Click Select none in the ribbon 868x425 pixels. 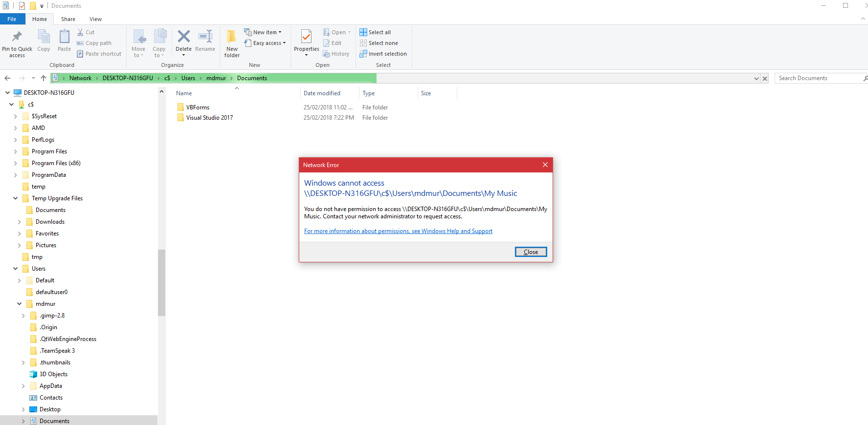(x=379, y=43)
